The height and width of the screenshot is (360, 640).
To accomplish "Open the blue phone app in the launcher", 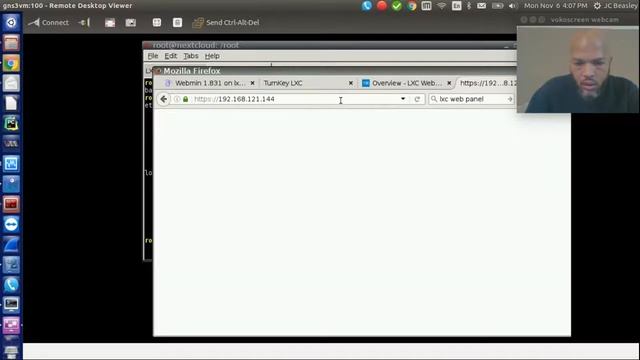I will [11, 284].
